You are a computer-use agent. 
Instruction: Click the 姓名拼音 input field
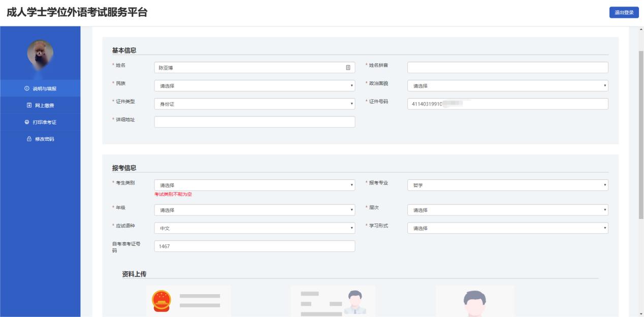coord(507,68)
